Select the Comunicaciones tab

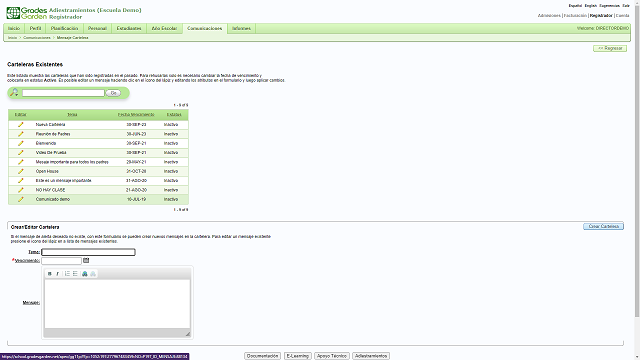pyautogui.click(x=205, y=29)
